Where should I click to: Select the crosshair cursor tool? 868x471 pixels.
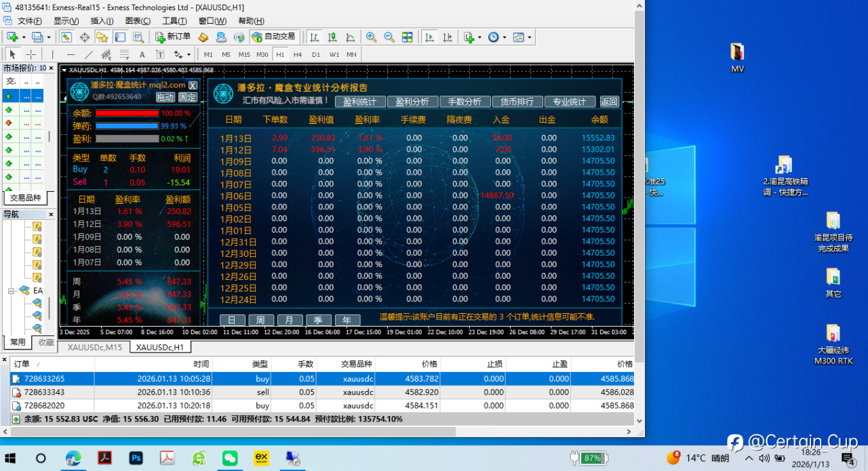pos(31,54)
